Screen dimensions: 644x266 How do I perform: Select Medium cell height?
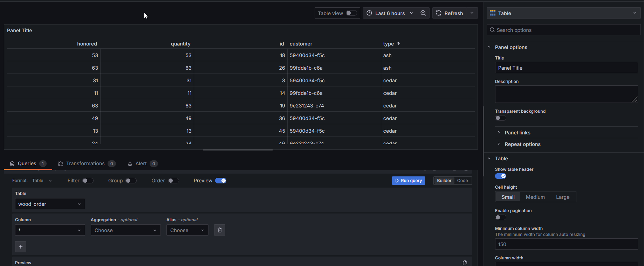pyautogui.click(x=535, y=197)
